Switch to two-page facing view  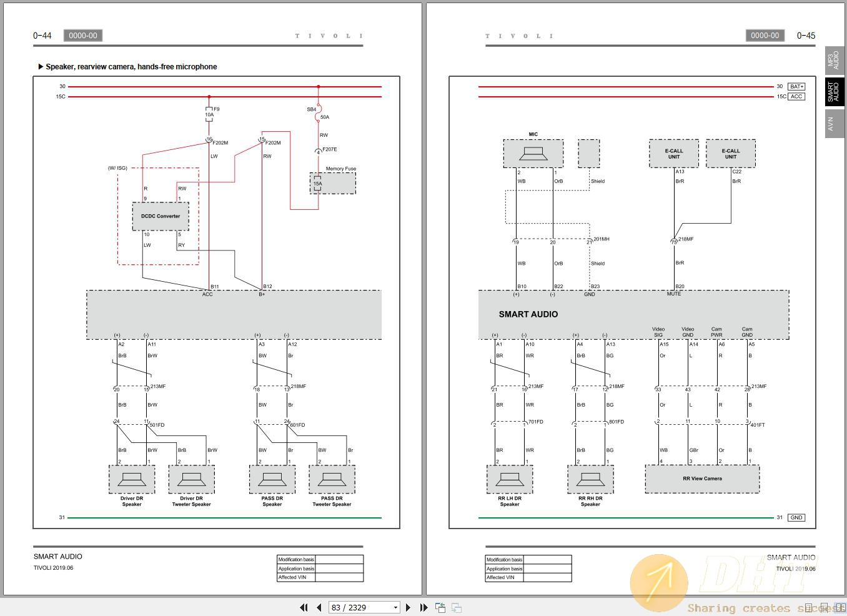[x=841, y=608]
